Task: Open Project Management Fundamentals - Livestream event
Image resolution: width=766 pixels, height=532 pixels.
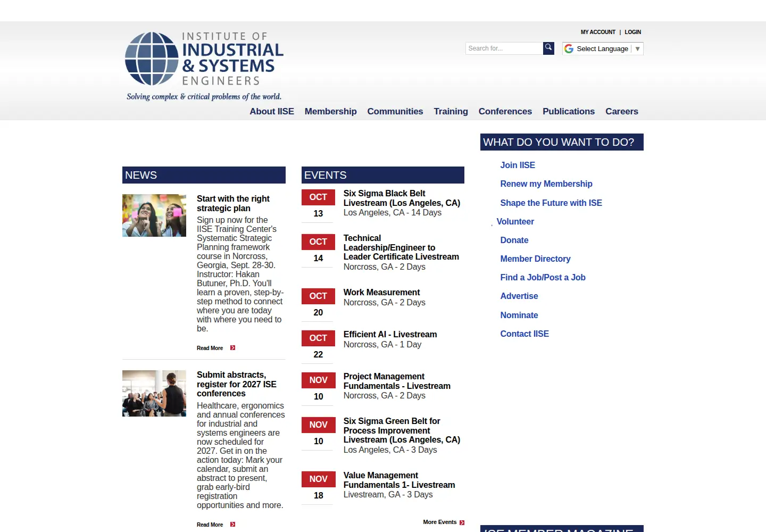Action: pos(397,381)
